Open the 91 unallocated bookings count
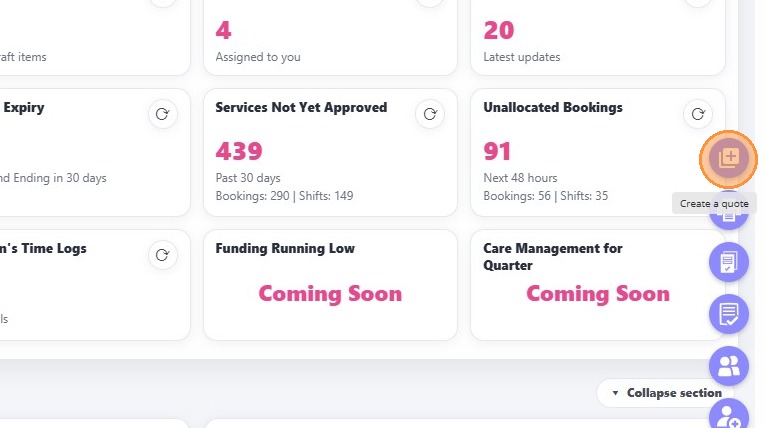The image size is (765, 428). coord(497,152)
